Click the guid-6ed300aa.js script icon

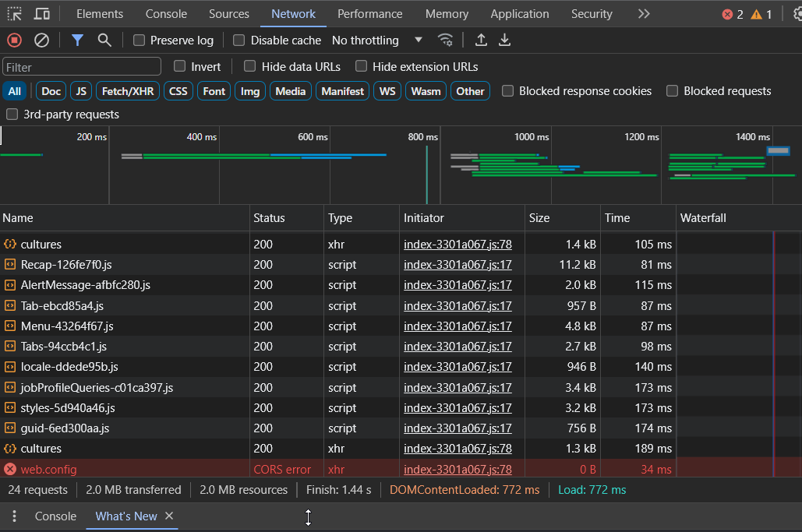[x=9, y=428]
